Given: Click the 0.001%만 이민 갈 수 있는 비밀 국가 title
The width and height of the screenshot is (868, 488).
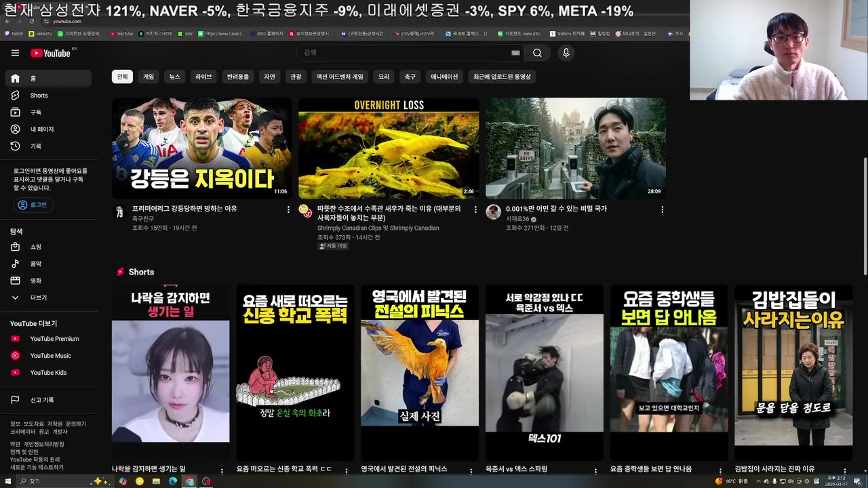Looking at the screenshot, I should point(556,209).
